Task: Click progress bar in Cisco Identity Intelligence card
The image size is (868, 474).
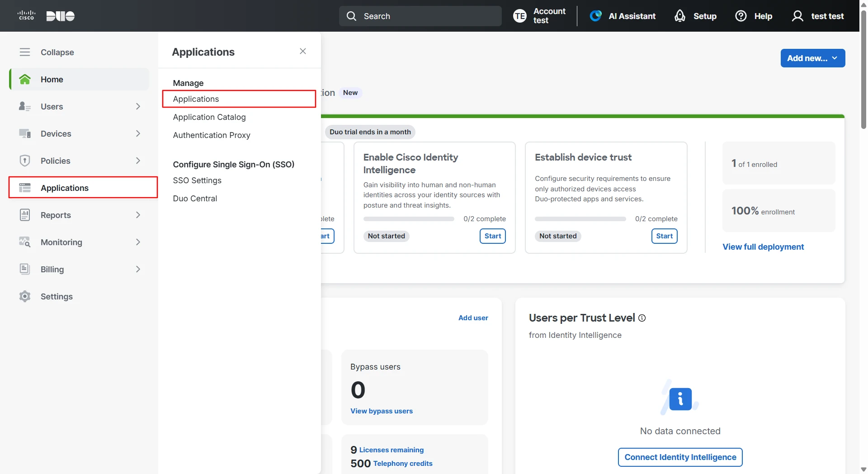Action: point(409,219)
